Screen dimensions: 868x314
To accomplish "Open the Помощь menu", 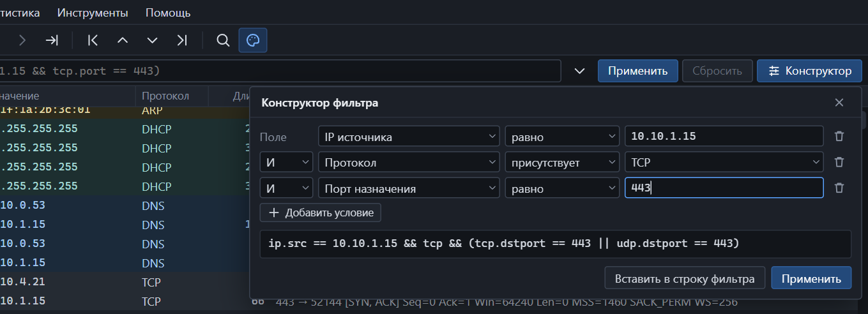I will [168, 13].
